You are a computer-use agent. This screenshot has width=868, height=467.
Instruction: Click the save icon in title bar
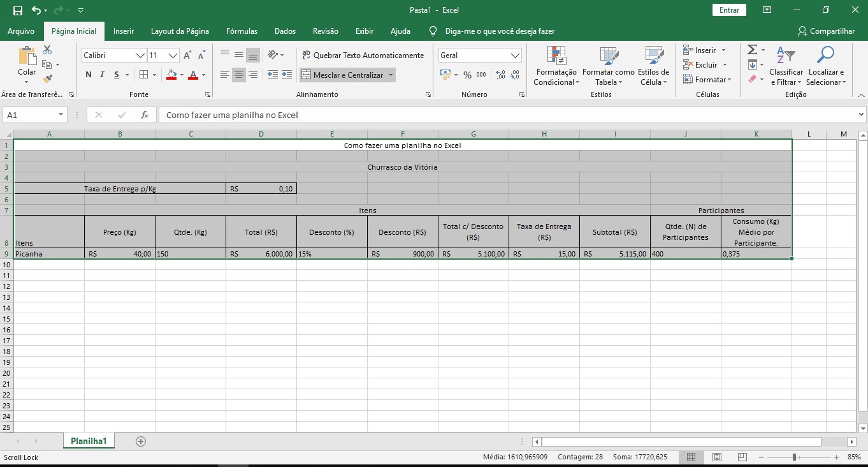click(17, 10)
